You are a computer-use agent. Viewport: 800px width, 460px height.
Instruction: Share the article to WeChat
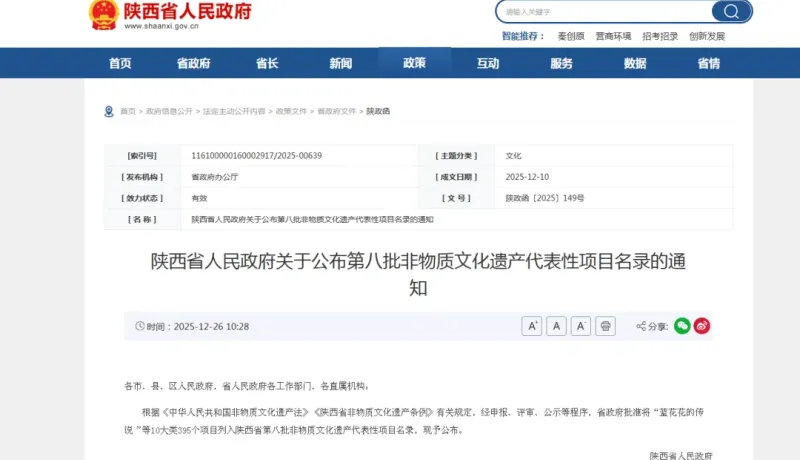coord(682,326)
